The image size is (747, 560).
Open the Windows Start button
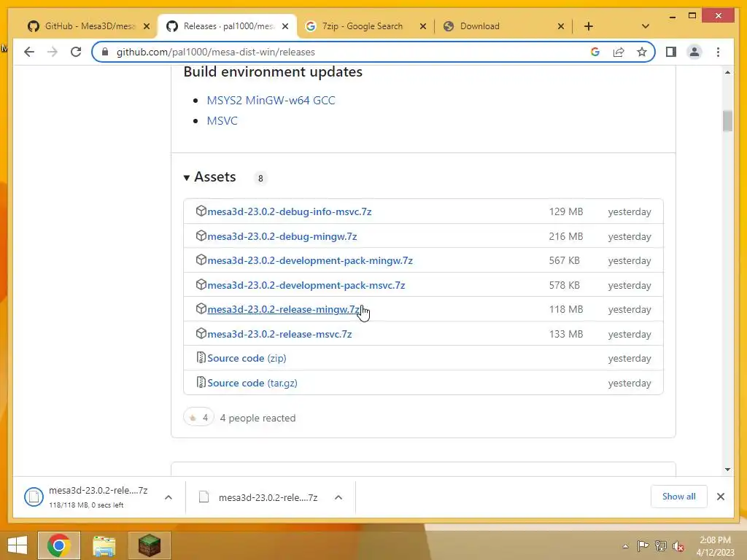coord(18,545)
